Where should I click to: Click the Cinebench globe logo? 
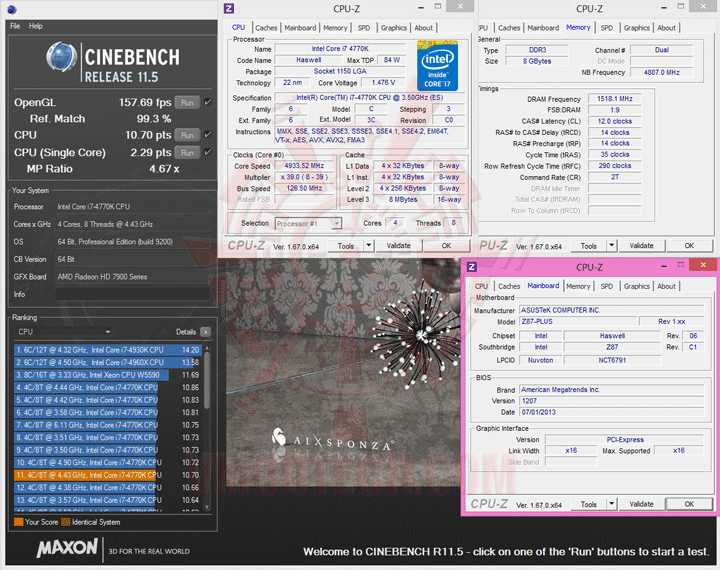point(62,57)
